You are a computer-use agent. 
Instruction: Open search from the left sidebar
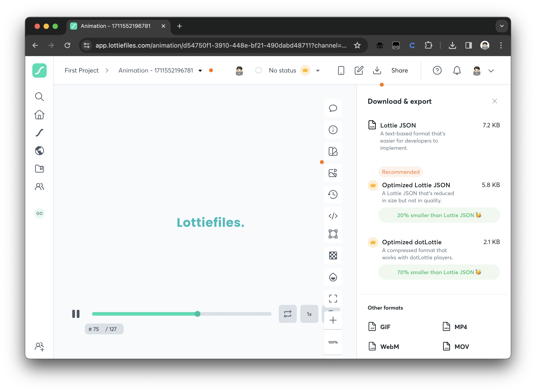39,97
